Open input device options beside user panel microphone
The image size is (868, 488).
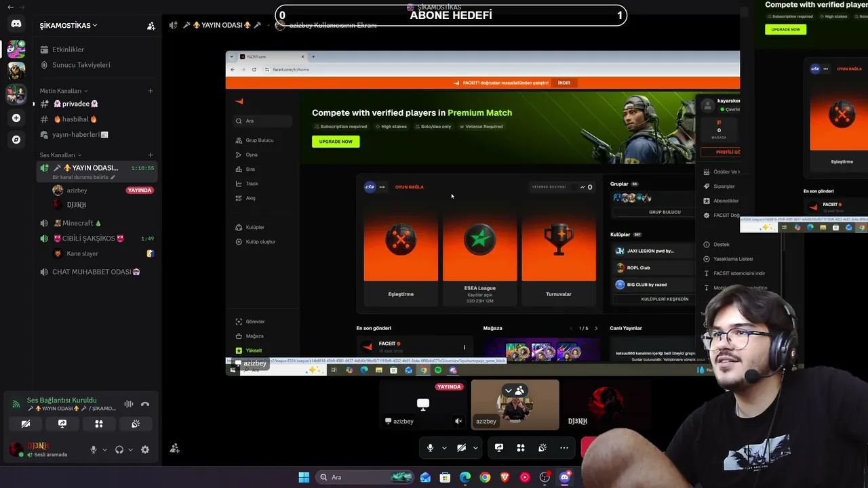tap(104, 449)
